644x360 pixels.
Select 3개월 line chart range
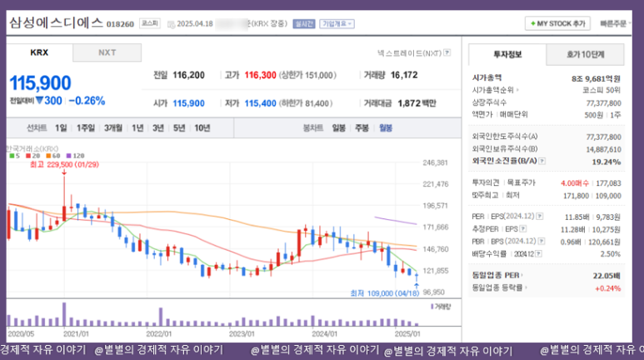click(113, 128)
